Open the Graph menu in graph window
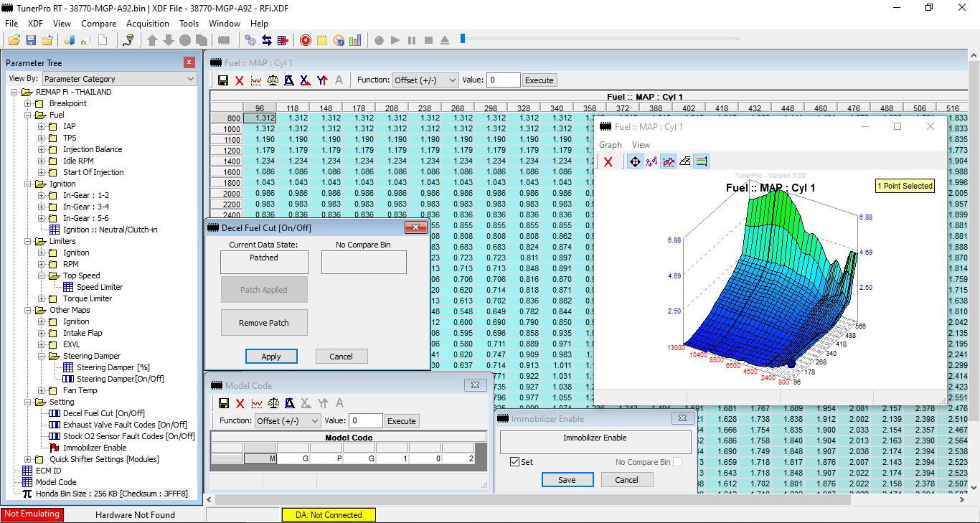The image size is (980, 523). (611, 145)
